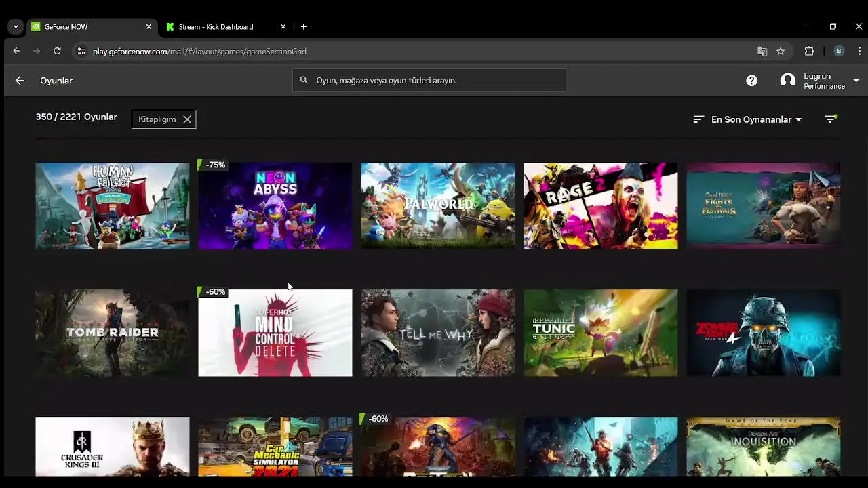Open the Tomb Raider game tile

tap(113, 333)
